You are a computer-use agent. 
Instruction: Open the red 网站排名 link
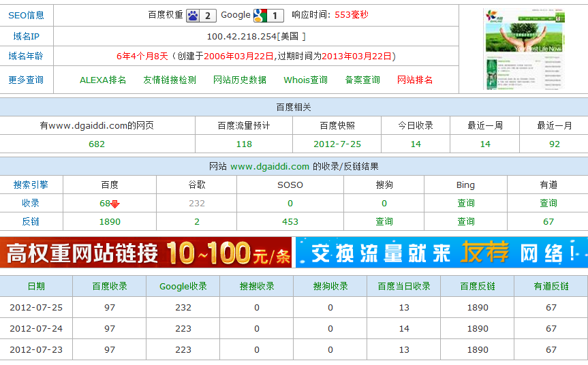(x=415, y=80)
